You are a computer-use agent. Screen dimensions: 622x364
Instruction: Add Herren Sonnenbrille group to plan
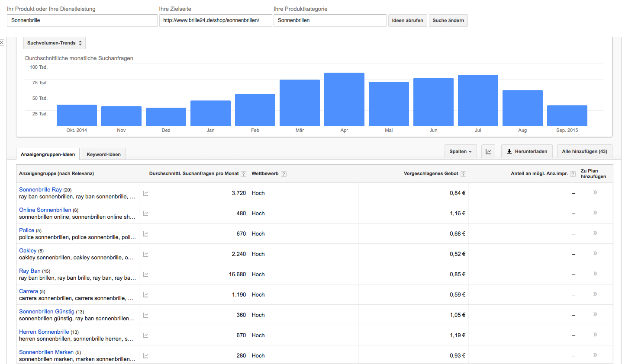[x=595, y=335]
